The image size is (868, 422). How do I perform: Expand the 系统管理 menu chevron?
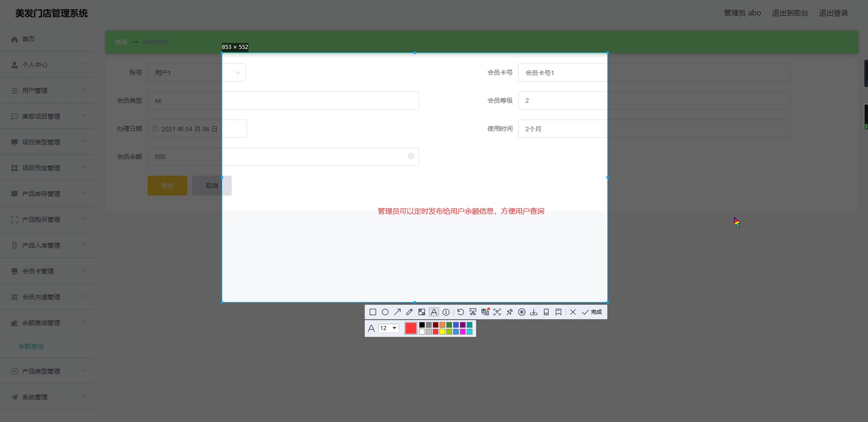[x=83, y=397]
